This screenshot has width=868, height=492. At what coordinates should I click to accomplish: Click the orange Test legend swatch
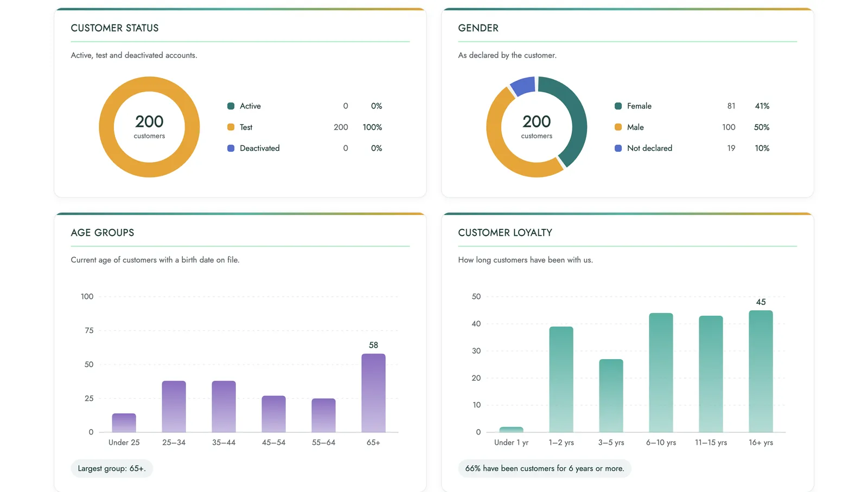pyautogui.click(x=231, y=127)
